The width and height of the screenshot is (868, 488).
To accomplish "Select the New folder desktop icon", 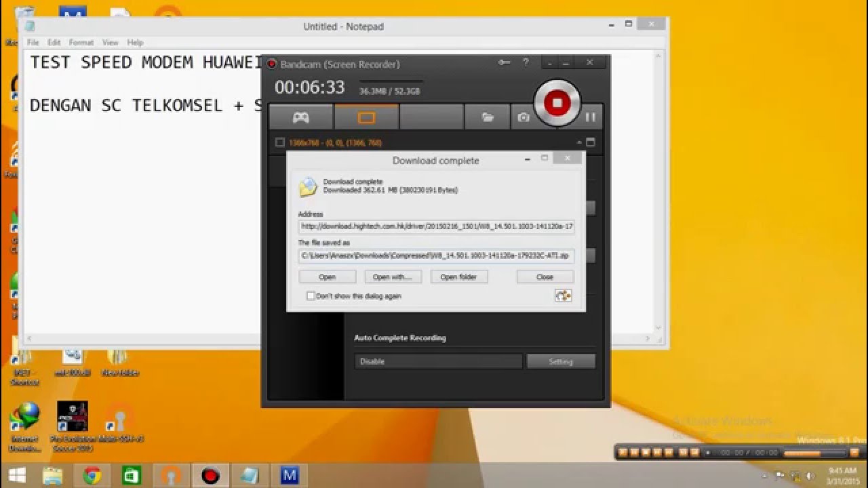I will pos(119,362).
